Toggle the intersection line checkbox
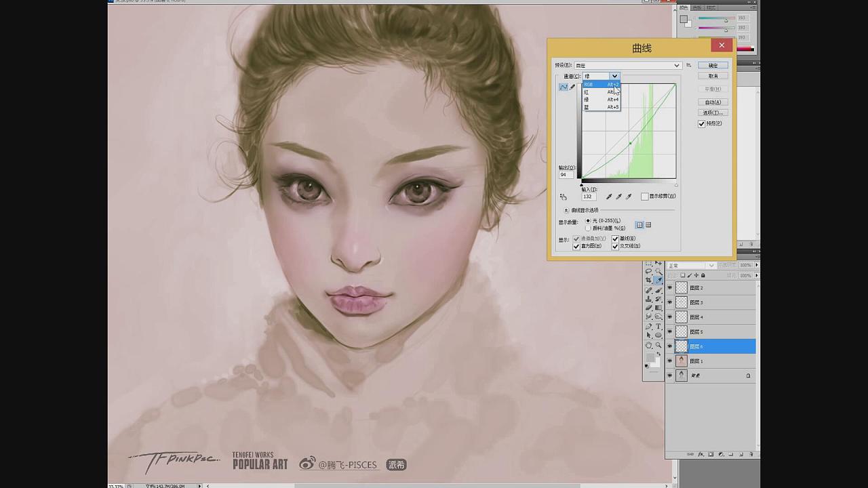 [615, 246]
